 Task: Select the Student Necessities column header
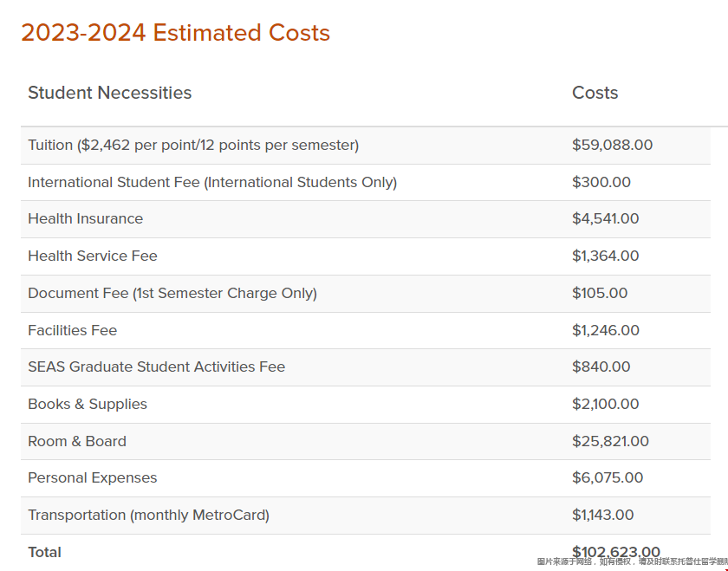pos(109,93)
